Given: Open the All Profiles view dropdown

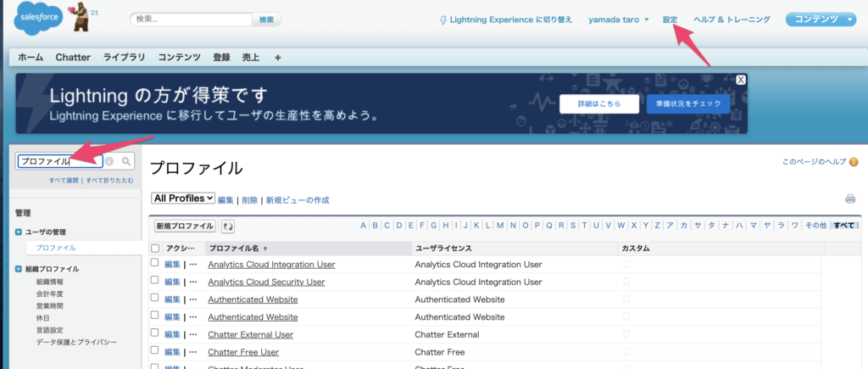Looking at the screenshot, I should pyautogui.click(x=183, y=198).
